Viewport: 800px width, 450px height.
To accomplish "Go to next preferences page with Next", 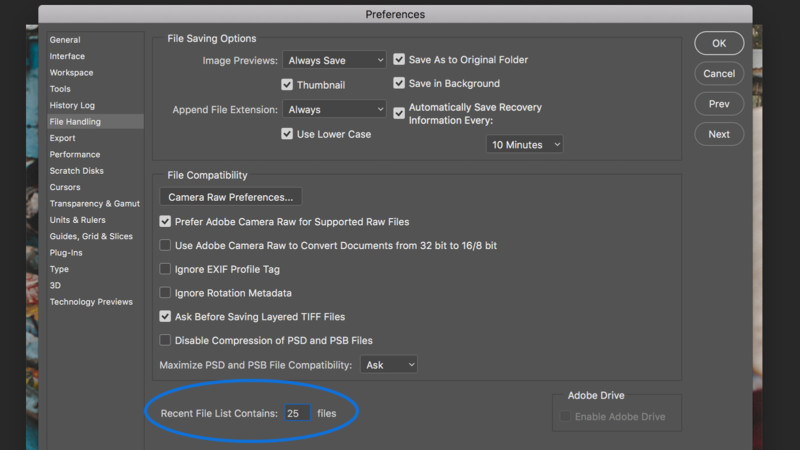I will point(719,134).
